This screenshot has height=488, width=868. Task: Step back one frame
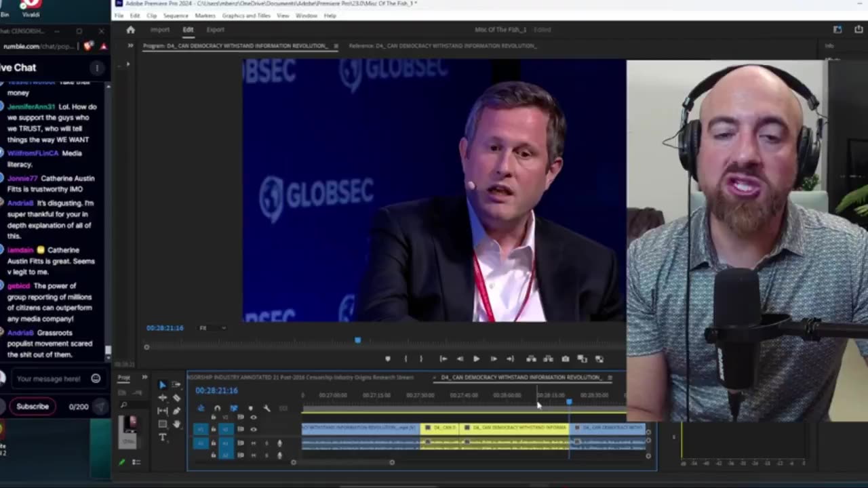pyautogui.click(x=460, y=359)
